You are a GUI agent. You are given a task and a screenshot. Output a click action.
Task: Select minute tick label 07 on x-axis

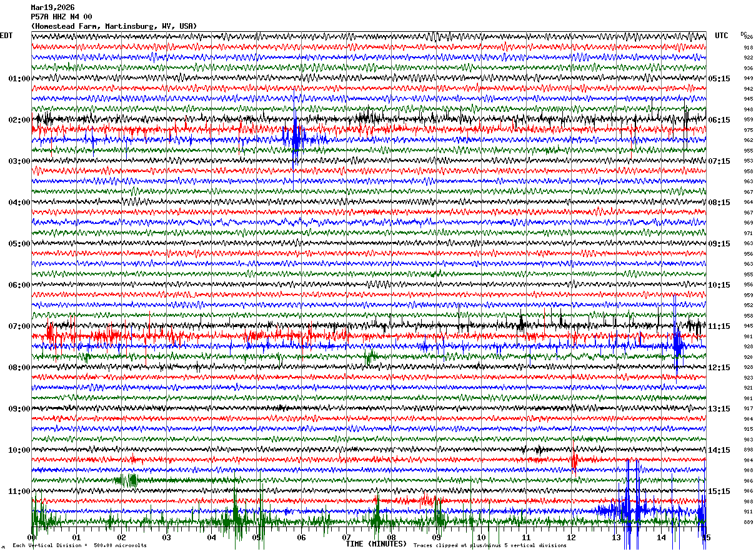click(346, 538)
